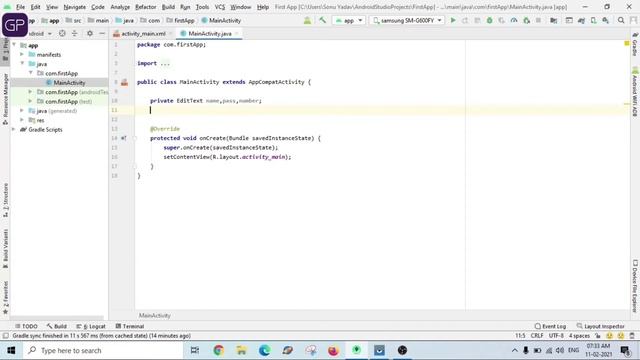
Task: Open the samsung SM-G600FY device dropdown
Action: (407, 20)
